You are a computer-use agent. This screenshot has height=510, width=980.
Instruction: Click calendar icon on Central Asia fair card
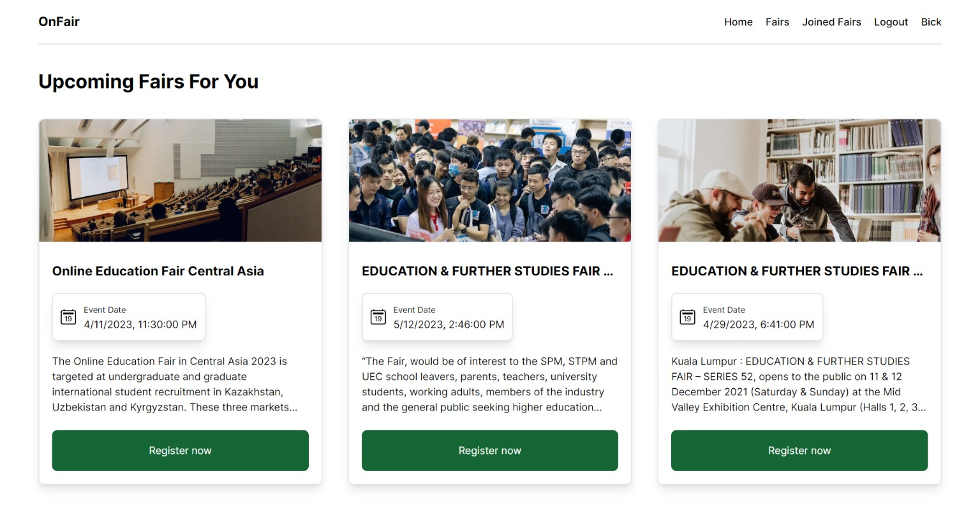coord(68,317)
